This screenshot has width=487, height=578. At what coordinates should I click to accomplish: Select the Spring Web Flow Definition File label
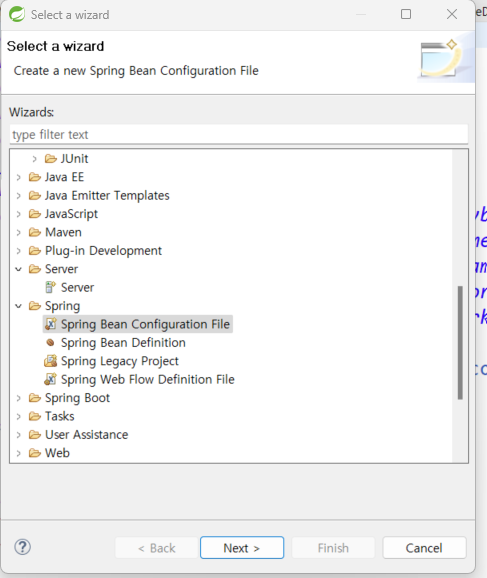coord(148,380)
